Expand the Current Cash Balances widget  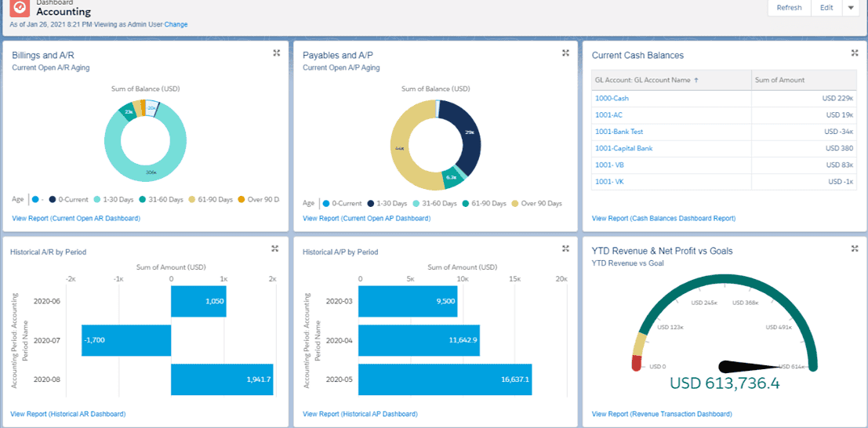(855, 53)
